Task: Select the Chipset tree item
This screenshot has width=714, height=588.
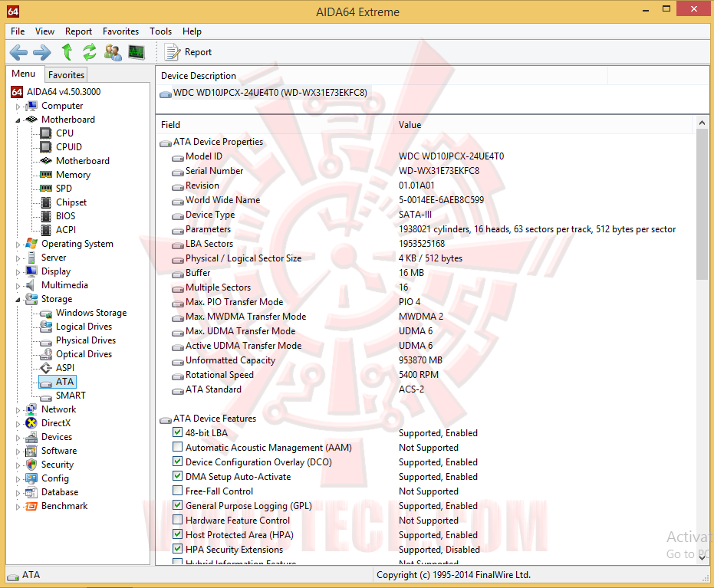Action: coord(71,202)
